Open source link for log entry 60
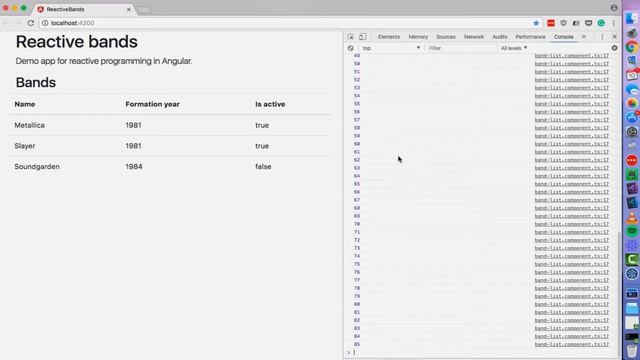The image size is (640, 360). (571, 144)
